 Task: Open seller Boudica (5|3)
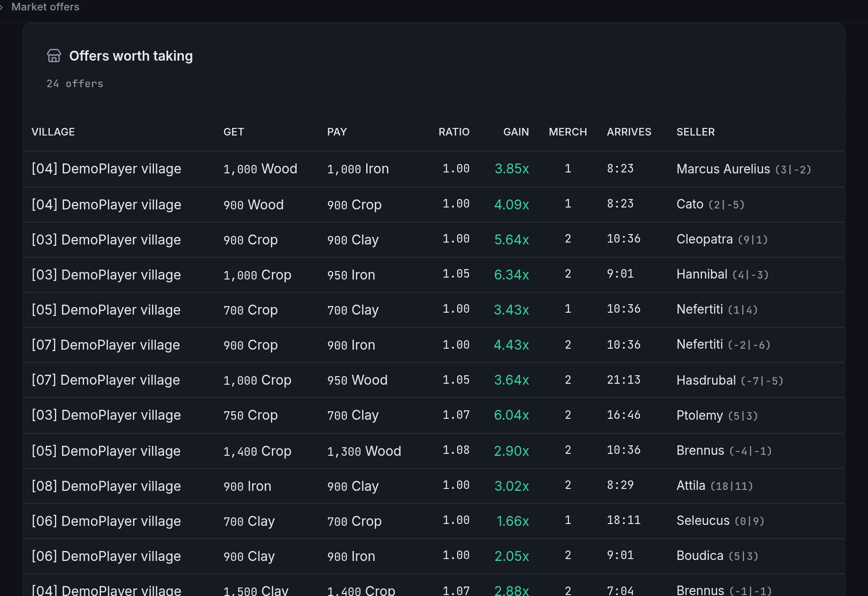tap(717, 556)
